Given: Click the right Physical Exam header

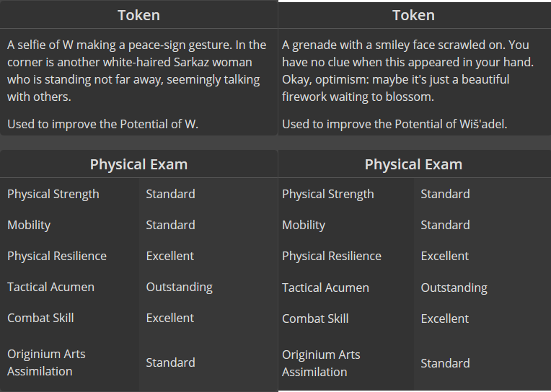Looking at the screenshot, I should click(413, 164).
